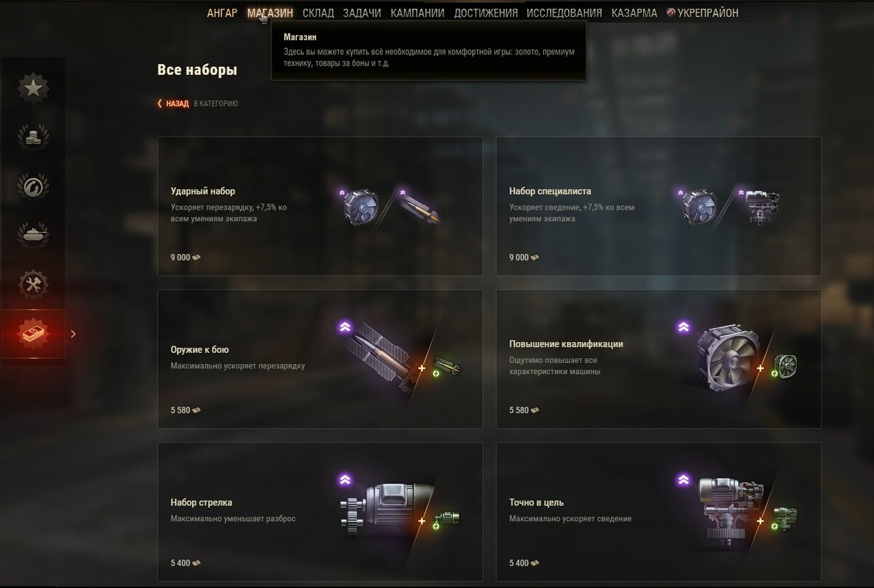This screenshot has width=874, height=588.
Task: Select the gold coins category icon
Action: coord(33,137)
